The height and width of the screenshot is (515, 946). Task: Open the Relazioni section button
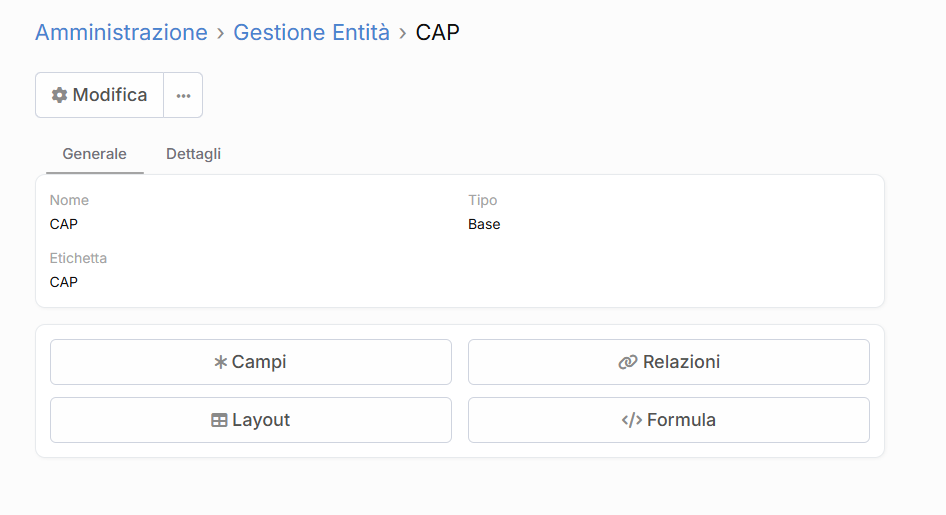[669, 362]
